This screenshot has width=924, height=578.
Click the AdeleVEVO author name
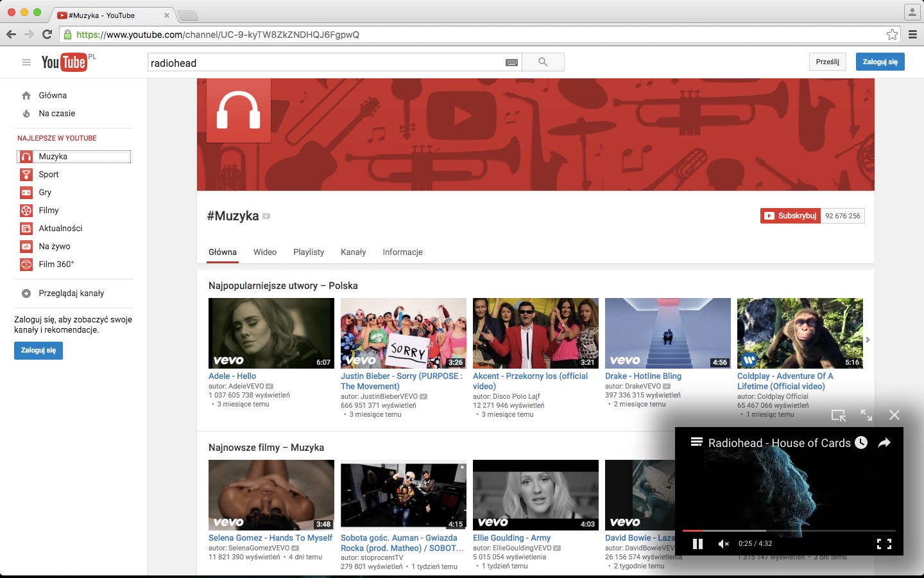246,387
